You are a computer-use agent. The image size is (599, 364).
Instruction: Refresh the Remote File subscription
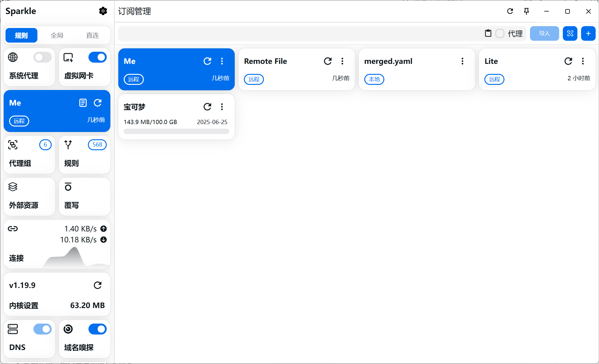(328, 61)
